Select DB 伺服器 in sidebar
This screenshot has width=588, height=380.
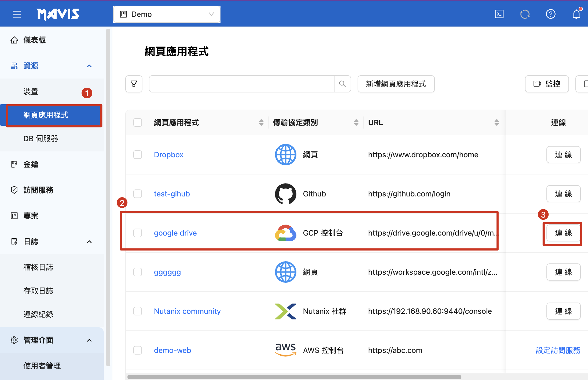click(x=41, y=139)
